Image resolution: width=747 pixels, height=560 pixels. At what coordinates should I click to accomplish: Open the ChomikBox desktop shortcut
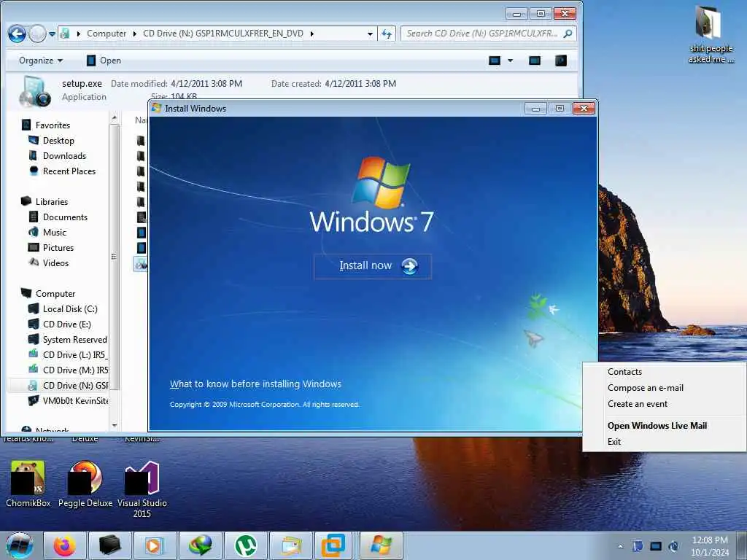pos(28,484)
